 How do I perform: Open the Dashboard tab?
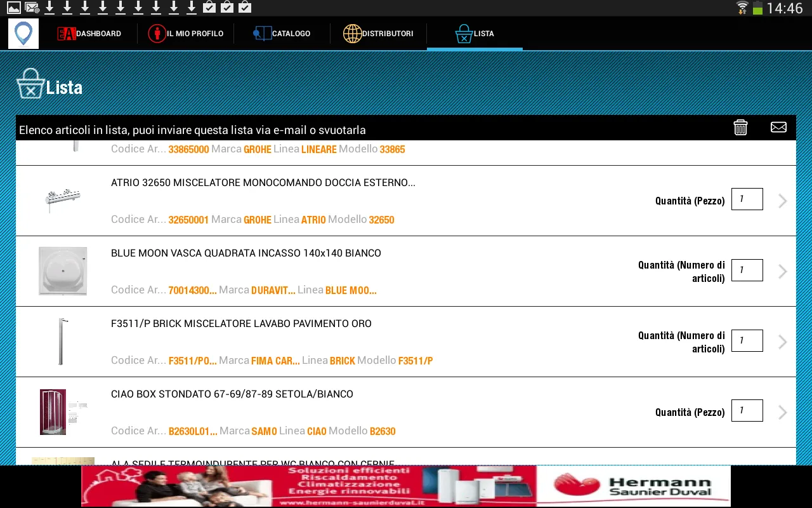click(89, 34)
